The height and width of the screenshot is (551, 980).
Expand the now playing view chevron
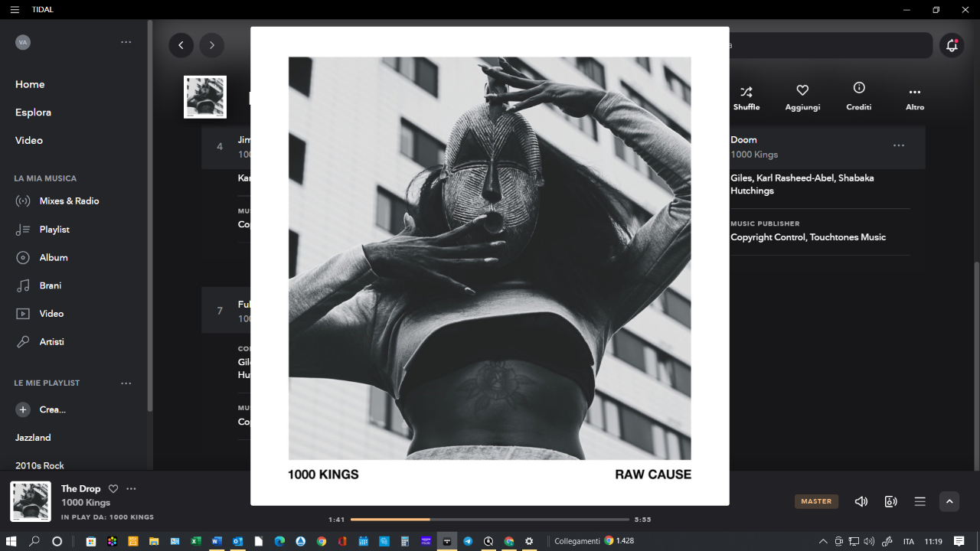[949, 501]
